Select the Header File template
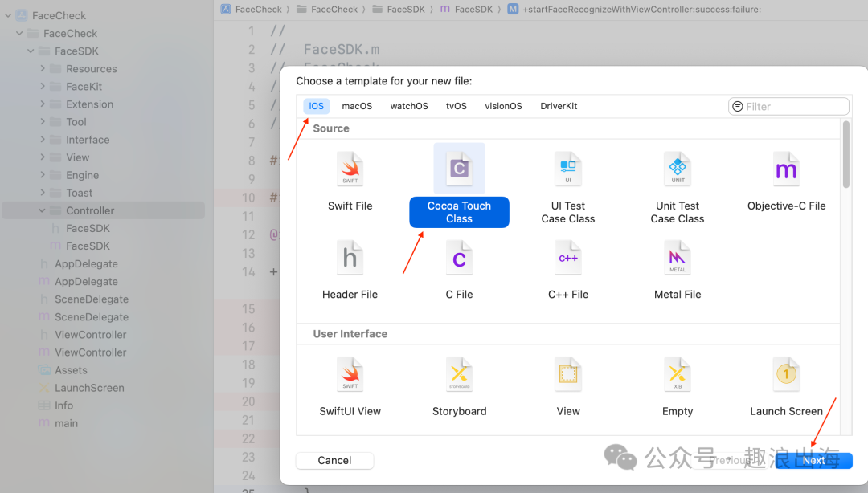 (x=350, y=271)
